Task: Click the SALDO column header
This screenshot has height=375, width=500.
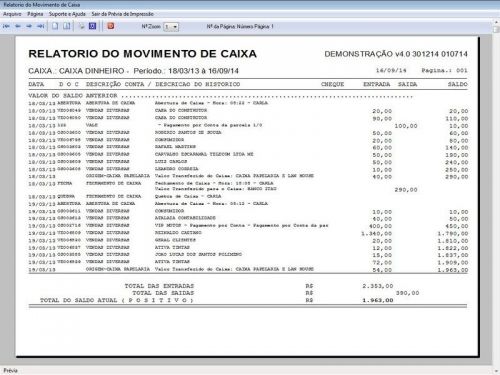Action: (457, 84)
